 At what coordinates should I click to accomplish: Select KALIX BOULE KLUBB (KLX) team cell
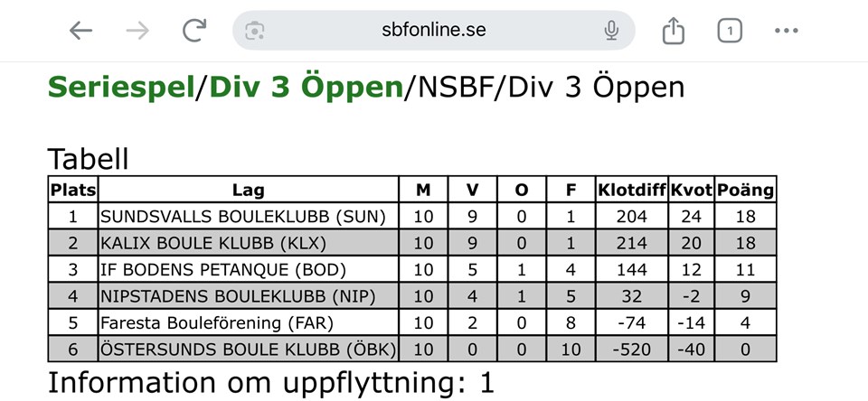tap(249, 243)
